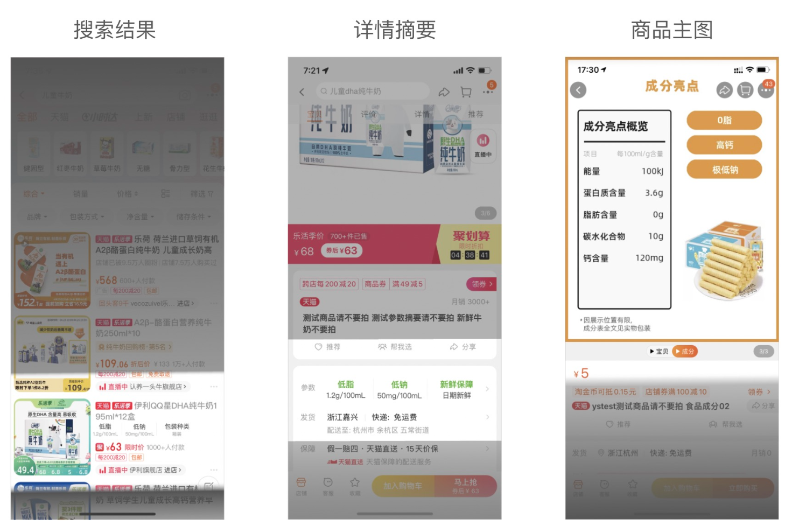792x532 pixels.
Task: Tap 加入购物车 in 详情摘要 bottom bar
Action: pyautogui.click(x=403, y=486)
